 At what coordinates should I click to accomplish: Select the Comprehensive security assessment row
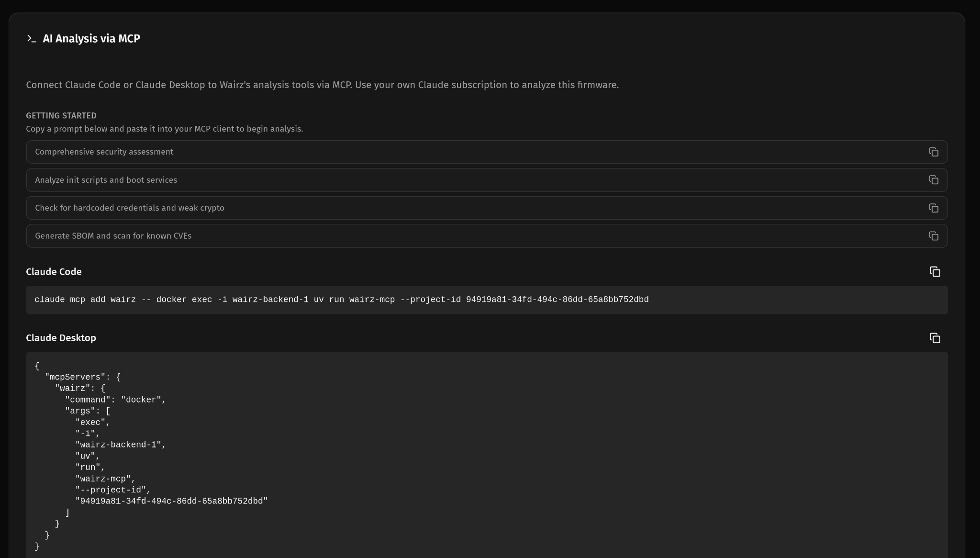tap(487, 152)
